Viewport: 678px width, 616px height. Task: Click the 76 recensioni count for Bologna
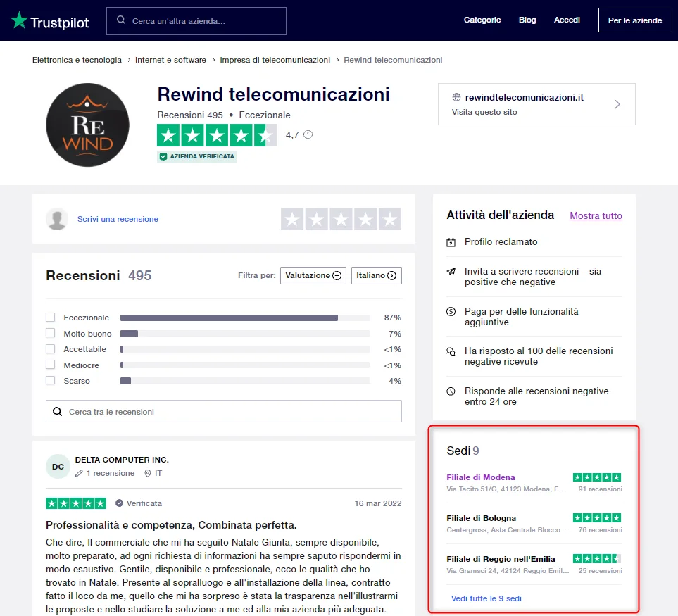pos(600,529)
